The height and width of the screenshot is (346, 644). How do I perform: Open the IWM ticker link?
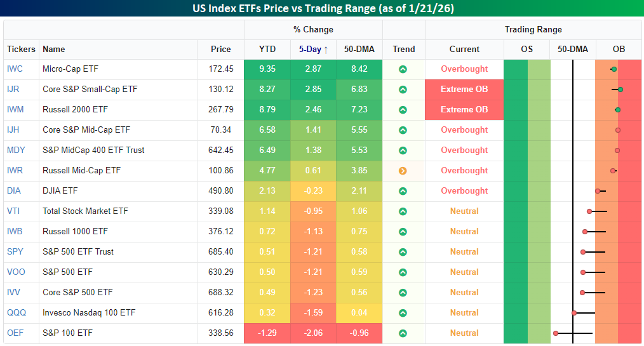(x=15, y=110)
